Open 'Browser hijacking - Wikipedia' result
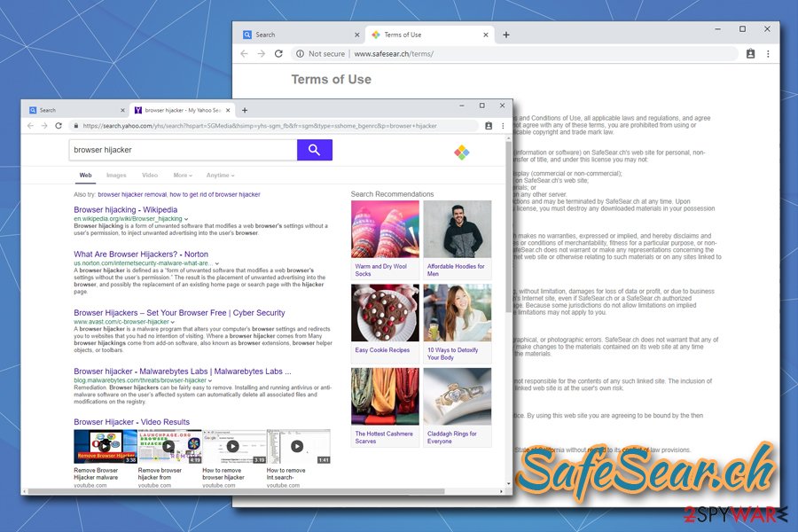This screenshot has height=532, width=798. (x=126, y=210)
